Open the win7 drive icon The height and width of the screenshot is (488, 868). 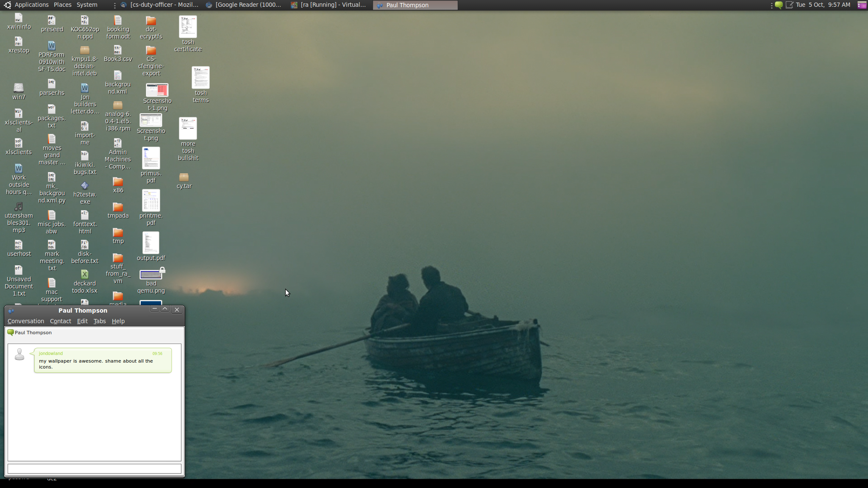point(19,88)
